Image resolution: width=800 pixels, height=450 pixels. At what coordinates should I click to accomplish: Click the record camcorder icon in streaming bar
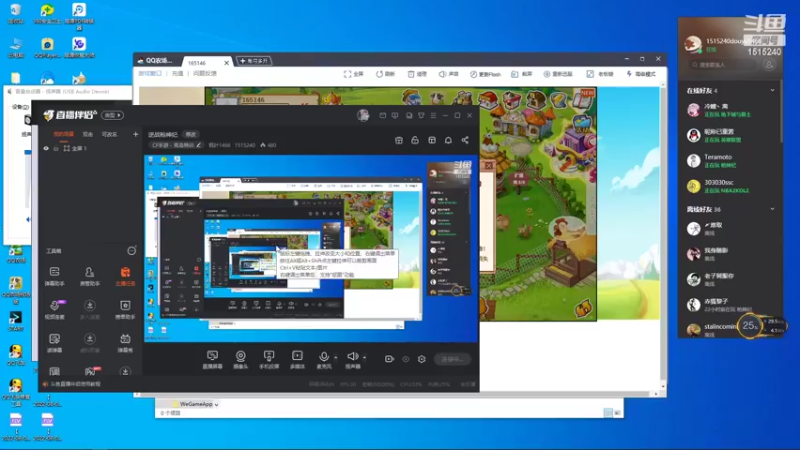click(x=389, y=359)
